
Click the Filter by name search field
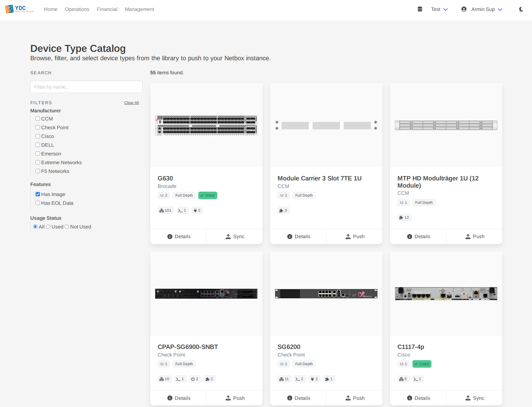[x=86, y=87]
